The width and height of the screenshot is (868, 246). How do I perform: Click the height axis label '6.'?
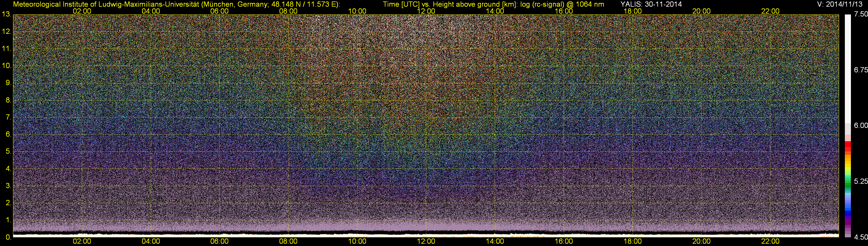[x=8, y=134]
